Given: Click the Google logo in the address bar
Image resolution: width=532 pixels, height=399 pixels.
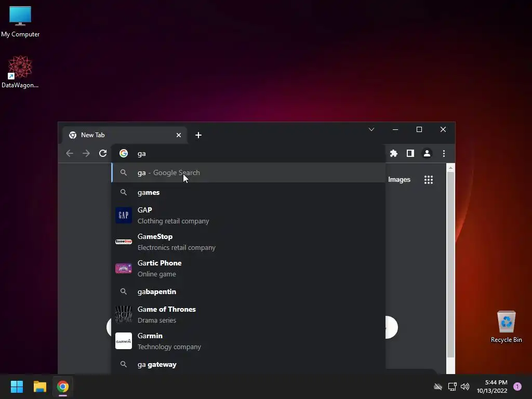Looking at the screenshot, I should pos(124,153).
